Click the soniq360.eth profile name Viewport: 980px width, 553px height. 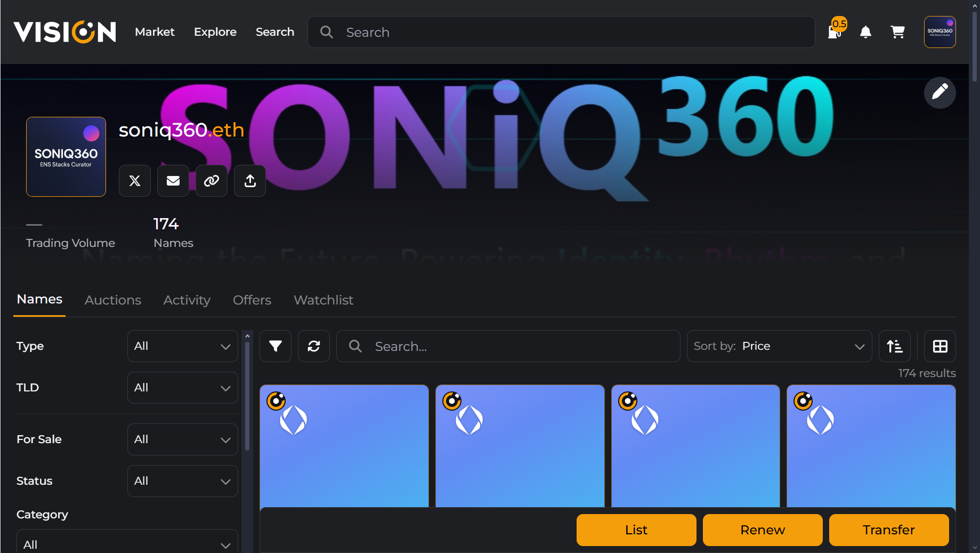(x=181, y=130)
